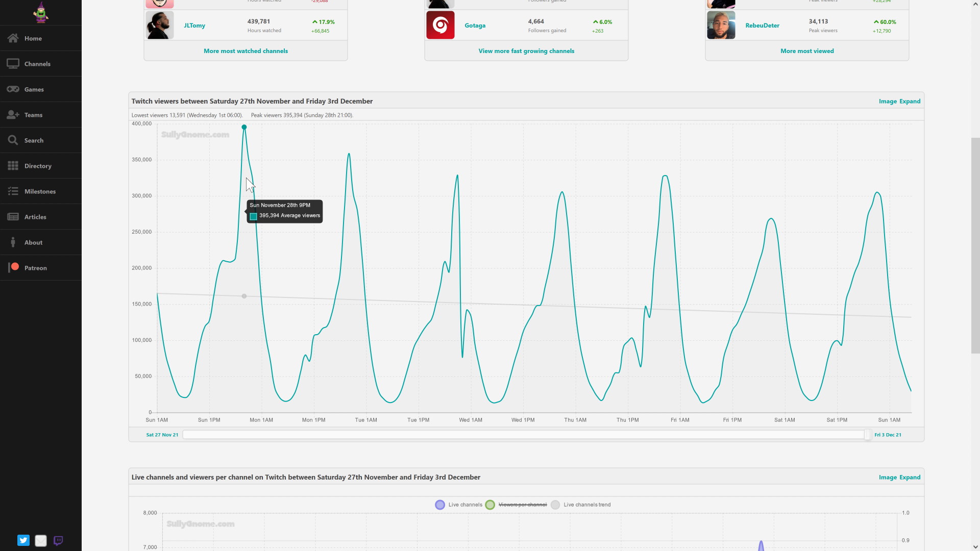The width and height of the screenshot is (980, 551).
Task: Click View more fast growing channels
Action: [x=526, y=51]
